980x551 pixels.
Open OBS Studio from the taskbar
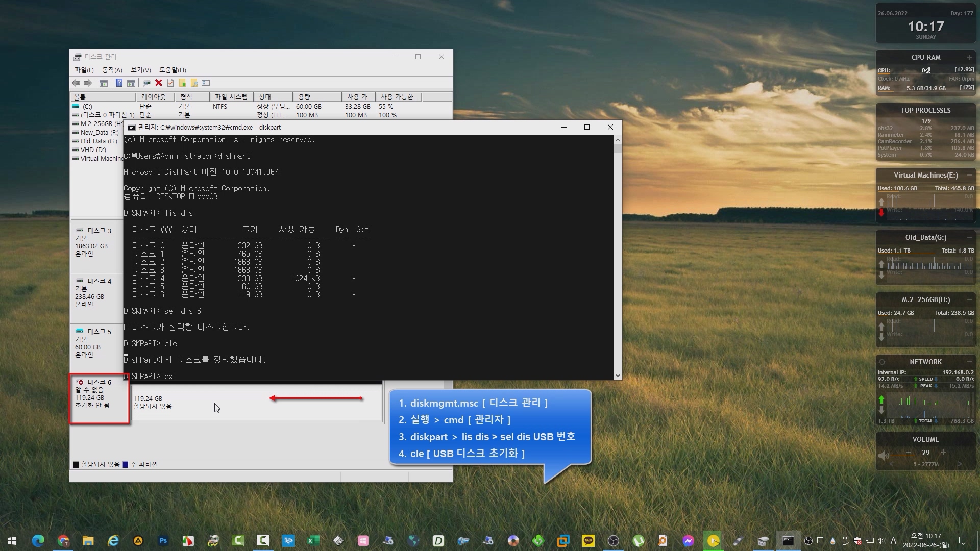613,541
